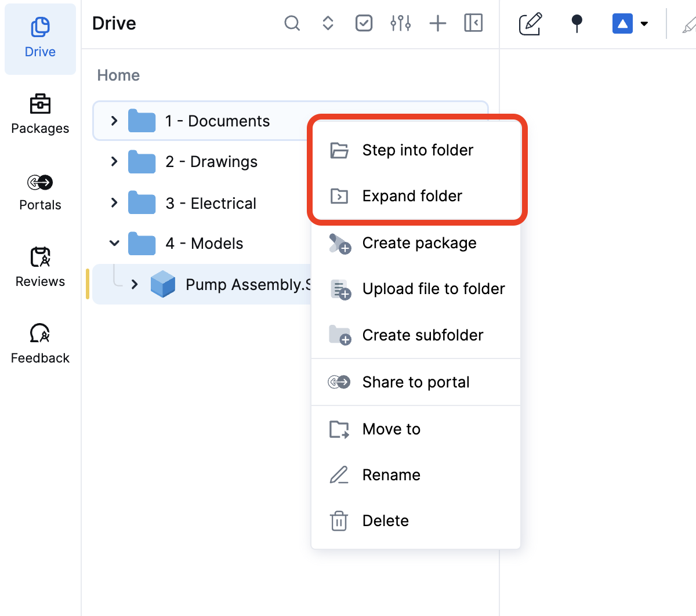Open the Drive section in sidebar

click(40, 39)
